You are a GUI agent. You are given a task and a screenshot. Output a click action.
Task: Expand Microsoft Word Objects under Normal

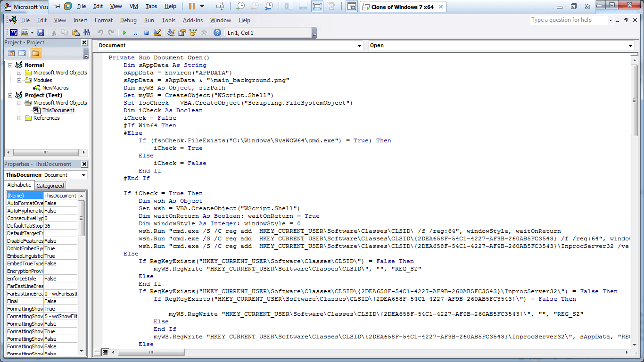pyautogui.click(x=19, y=73)
